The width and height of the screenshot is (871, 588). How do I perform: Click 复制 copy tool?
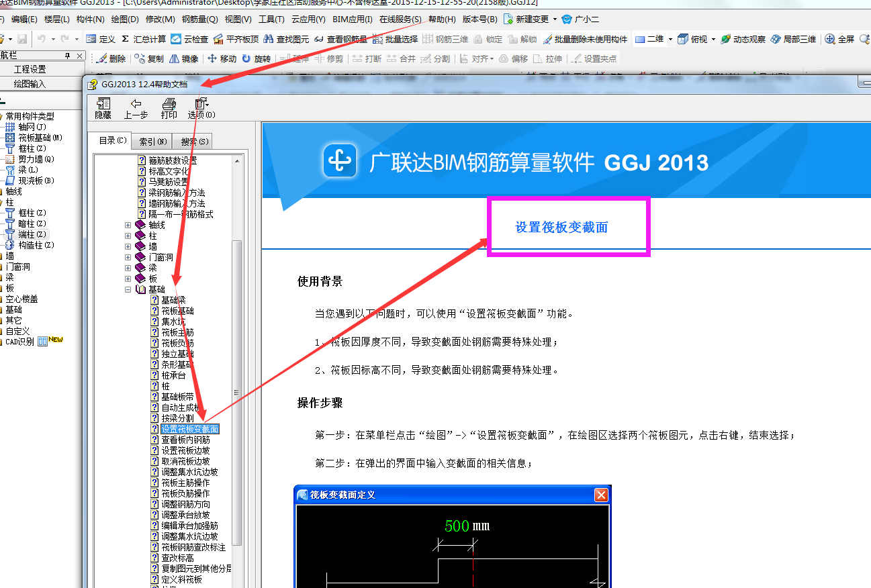[149, 58]
